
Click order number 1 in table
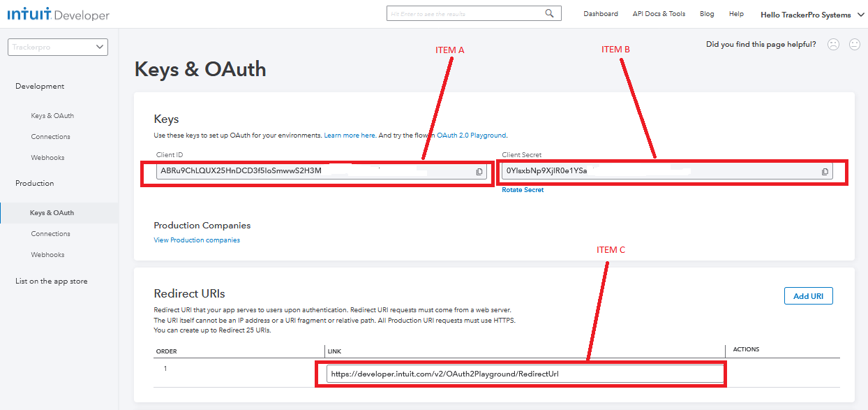coord(165,368)
